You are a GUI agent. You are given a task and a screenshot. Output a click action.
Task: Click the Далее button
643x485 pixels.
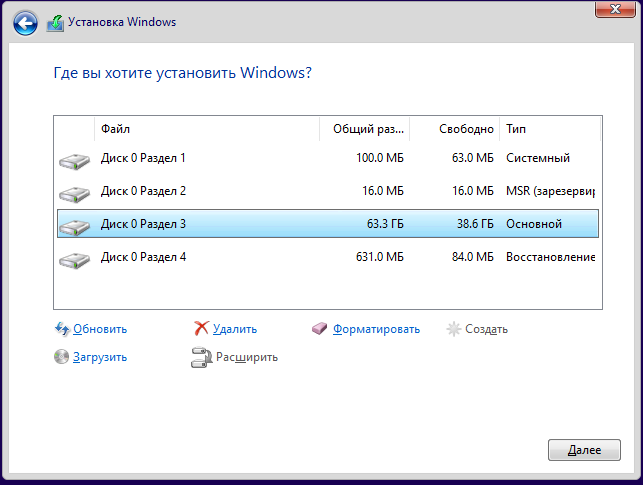584,450
